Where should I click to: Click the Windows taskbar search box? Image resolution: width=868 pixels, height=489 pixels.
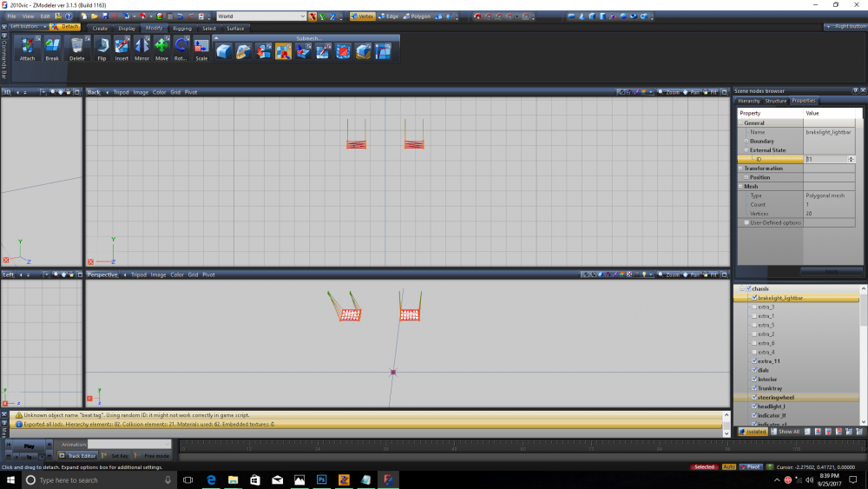tap(100, 479)
